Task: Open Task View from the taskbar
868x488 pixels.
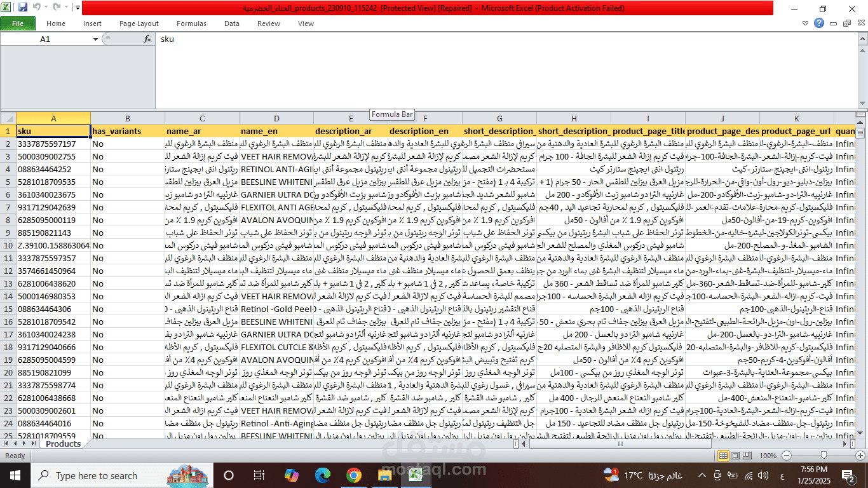Action: tap(259, 475)
